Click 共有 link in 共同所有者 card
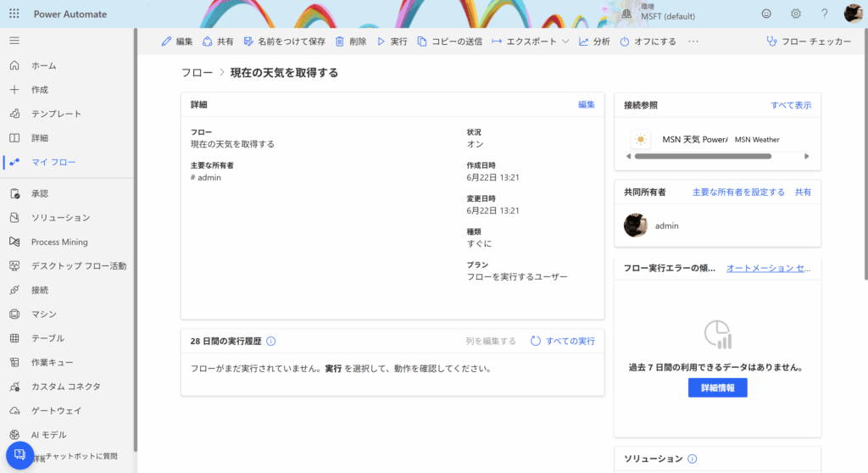 (x=804, y=192)
